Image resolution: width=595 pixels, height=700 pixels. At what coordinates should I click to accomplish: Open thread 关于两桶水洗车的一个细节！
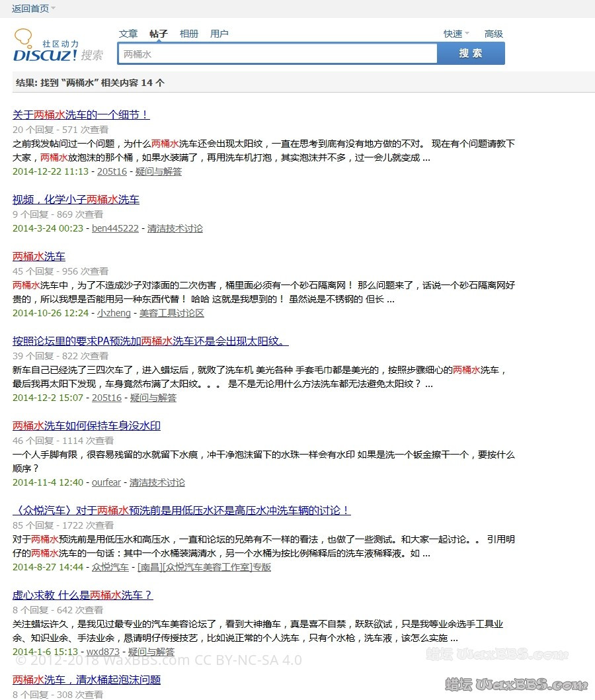(81, 114)
